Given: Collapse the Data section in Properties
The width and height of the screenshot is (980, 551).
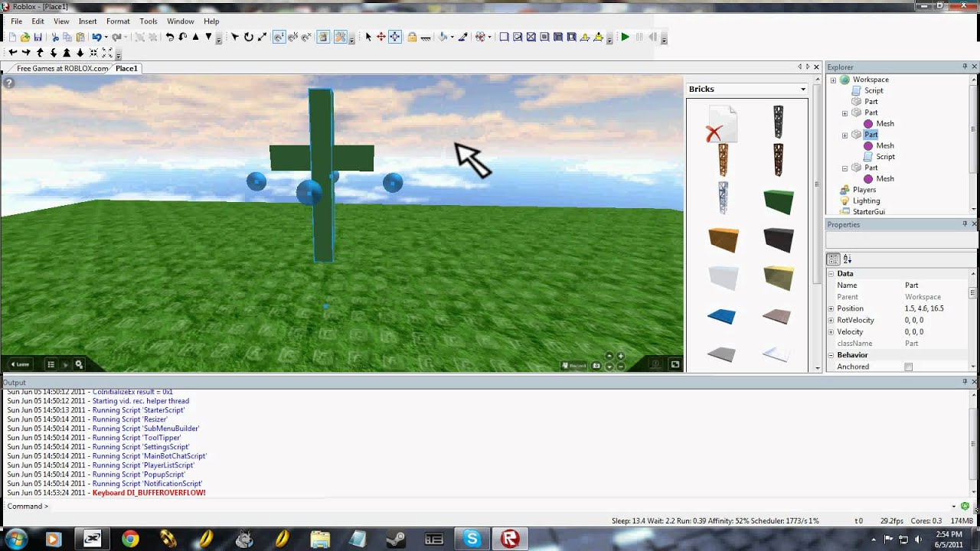Looking at the screenshot, I should (831, 273).
